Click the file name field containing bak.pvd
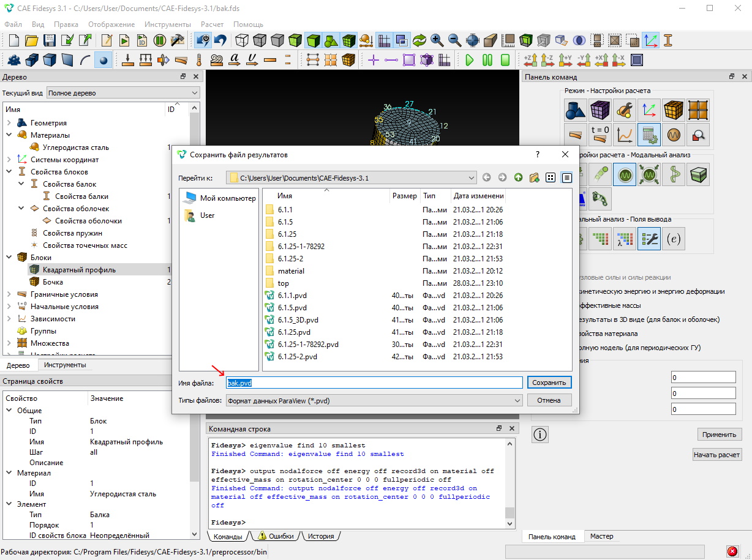Image resolution: width=752 pixels, height=560 pixels. tap(374, 383)
